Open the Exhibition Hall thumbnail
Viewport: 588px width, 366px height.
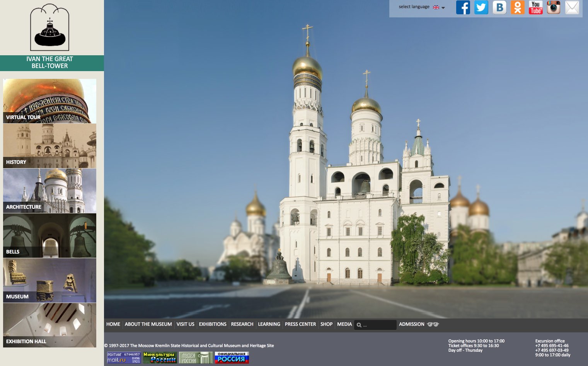click(x=49, y=325)
